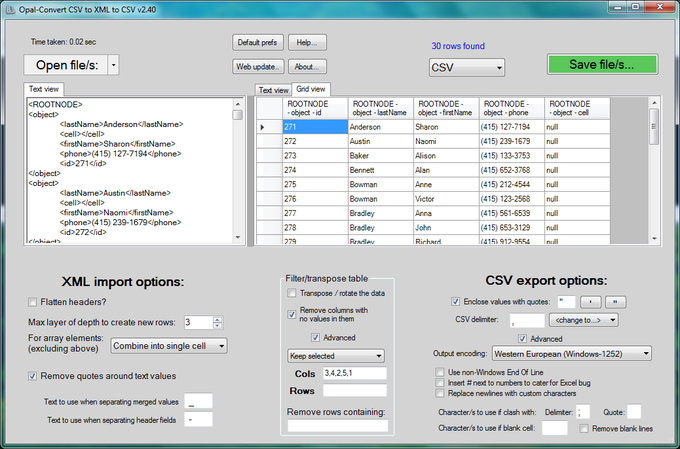The width and height of the screenshot is (680, 449).
Task: Click the row selector arrow for row 271
Action: (269, 127)
